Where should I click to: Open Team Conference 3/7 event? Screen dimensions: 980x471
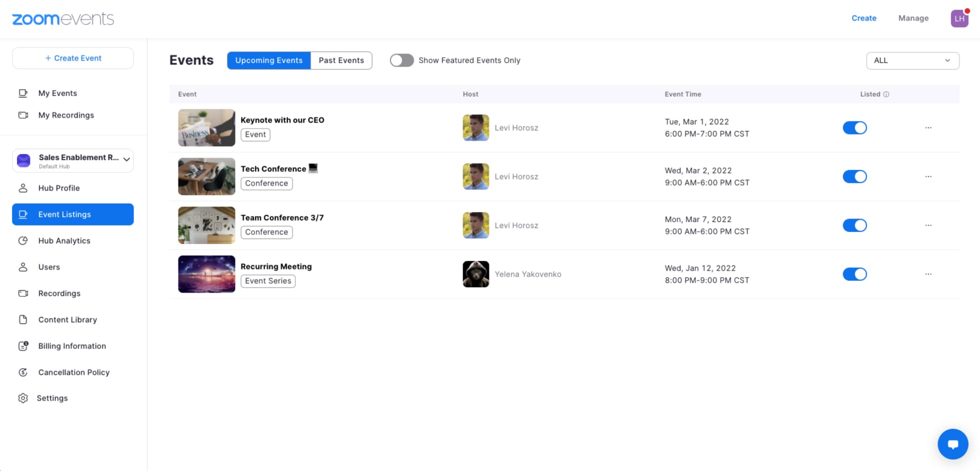point(281,217)
